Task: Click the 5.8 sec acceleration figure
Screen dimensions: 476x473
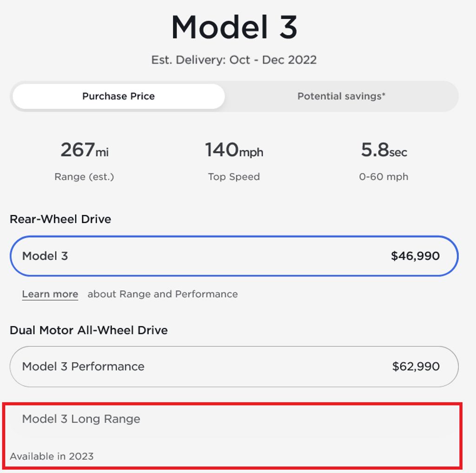Action: (383, 150)
